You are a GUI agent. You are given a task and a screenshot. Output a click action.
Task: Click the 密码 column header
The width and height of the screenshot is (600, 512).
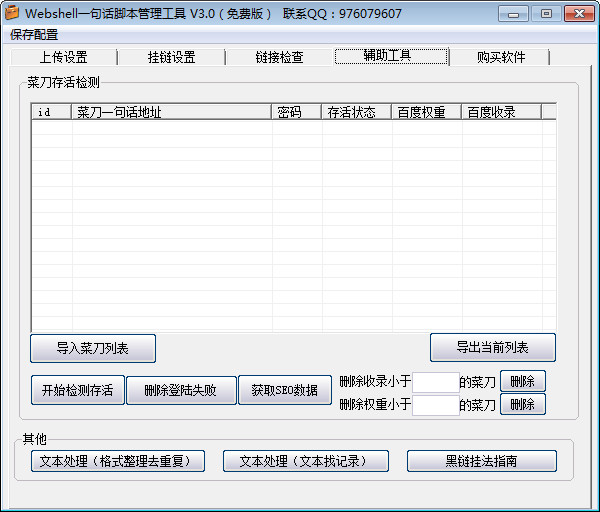(x=297, y=112)
